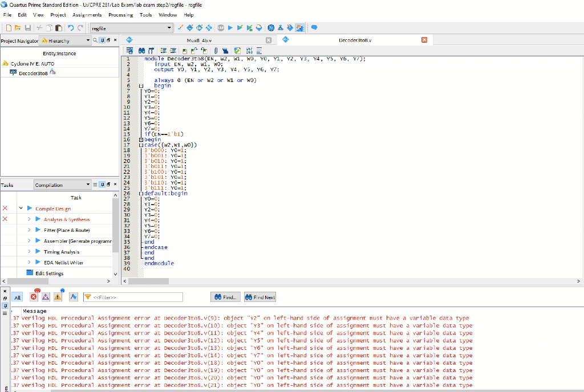The image size is (584, 392).
Task: Toggle the error messages filter
Action: [x=33, y=297]
